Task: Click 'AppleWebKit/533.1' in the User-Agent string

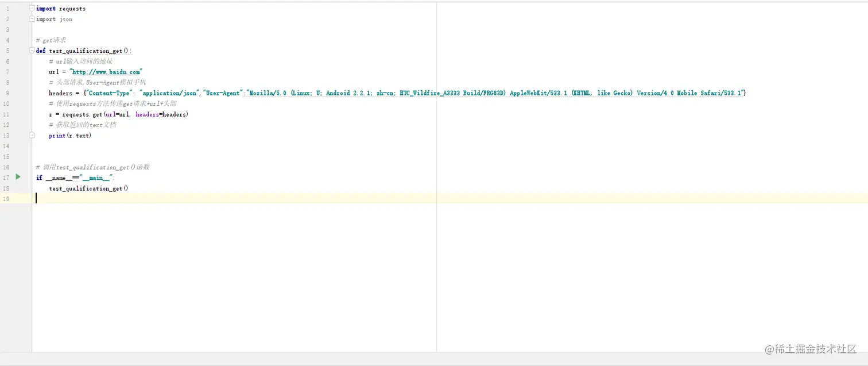Action: pyautogui.click(x=538, y=93)
